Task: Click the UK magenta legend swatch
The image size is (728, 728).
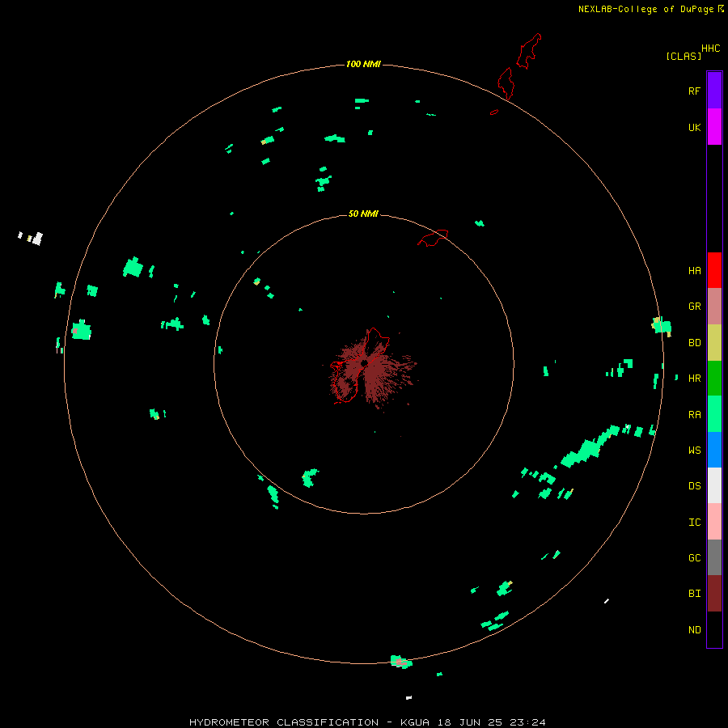Action: pyautogui.click(x=714, y=127)
